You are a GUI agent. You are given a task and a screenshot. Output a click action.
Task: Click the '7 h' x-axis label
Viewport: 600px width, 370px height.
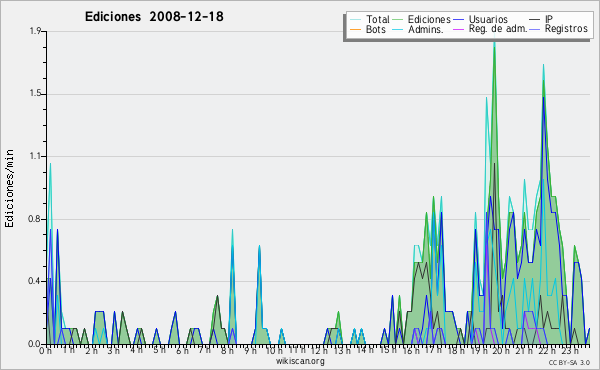[x=204, y=350]
